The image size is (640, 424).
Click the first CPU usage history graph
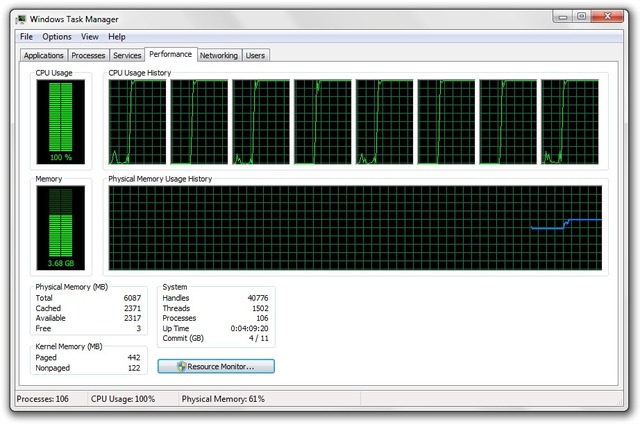point(138,122)
